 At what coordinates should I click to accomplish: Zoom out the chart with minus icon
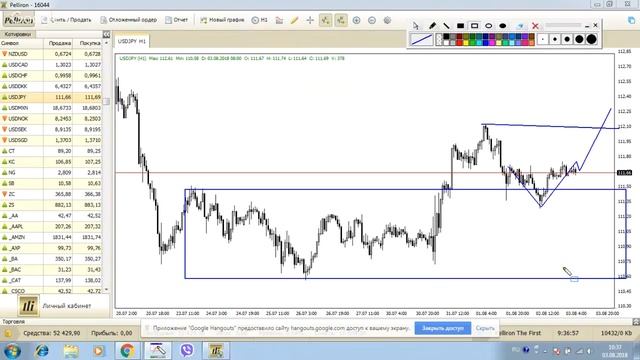pyautogui.click(x=372, y=20)
